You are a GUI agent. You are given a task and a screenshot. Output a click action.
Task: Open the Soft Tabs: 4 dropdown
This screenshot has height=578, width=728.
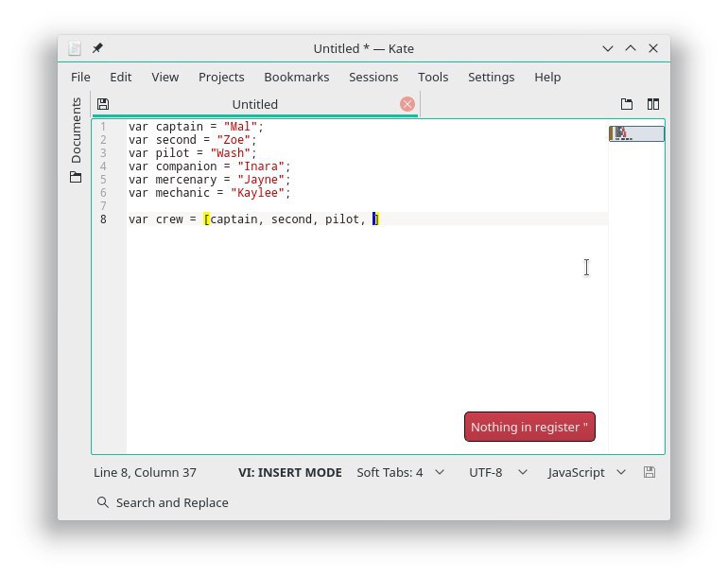[x=400, y=472]
